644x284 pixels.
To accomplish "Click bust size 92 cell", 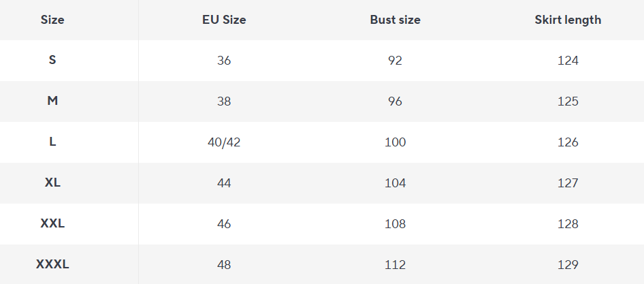I will 395,61.
